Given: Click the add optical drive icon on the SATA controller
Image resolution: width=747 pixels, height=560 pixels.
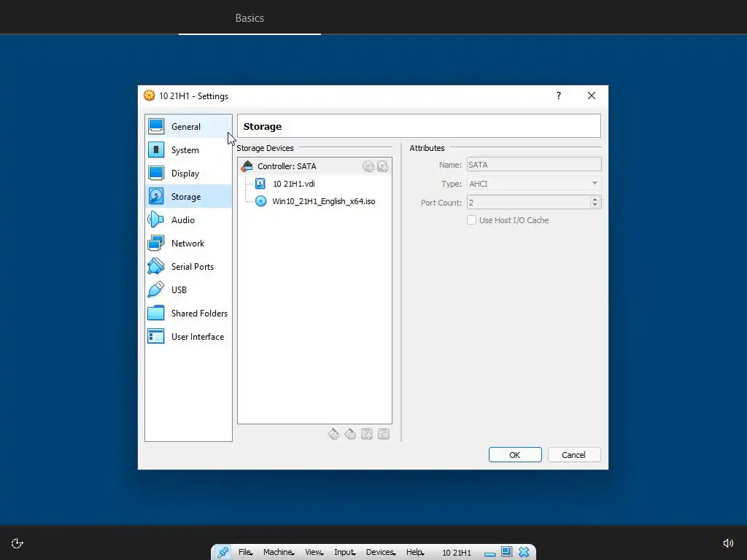Looking at the screenshot, I should (368, 166).
